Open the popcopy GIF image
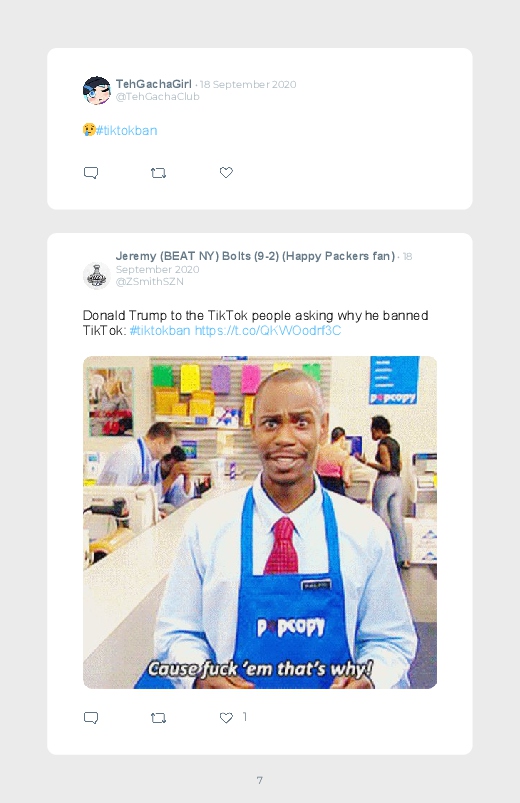This screenshot has height=803, width=520. click(260, 522)
